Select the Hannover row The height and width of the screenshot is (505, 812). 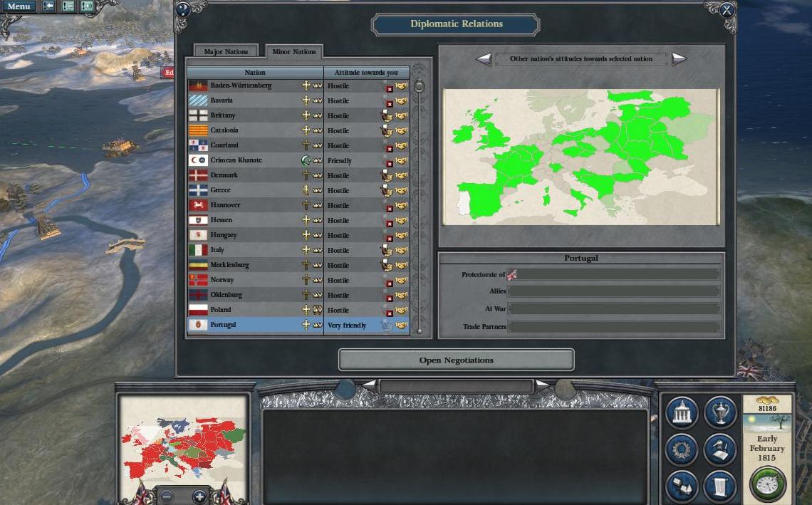pos(298,205)
